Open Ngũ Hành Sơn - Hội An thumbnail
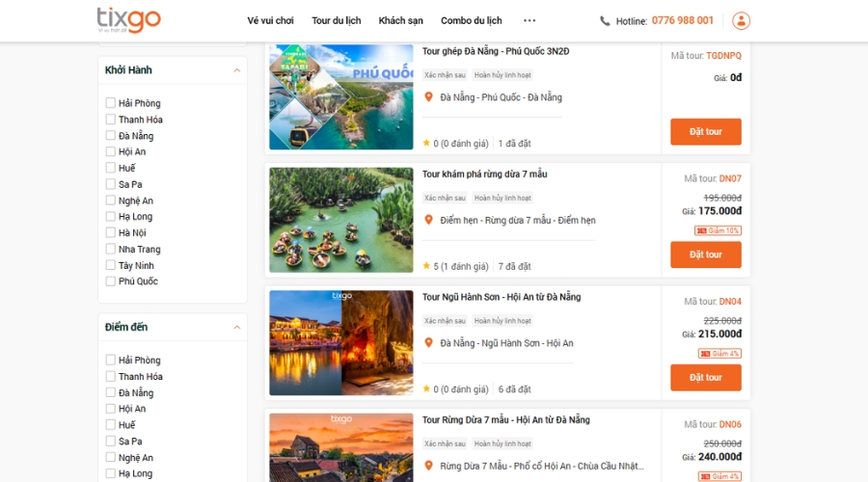This screenshot has width=868, height=482. pyautogui.click(x=341, y=342)
